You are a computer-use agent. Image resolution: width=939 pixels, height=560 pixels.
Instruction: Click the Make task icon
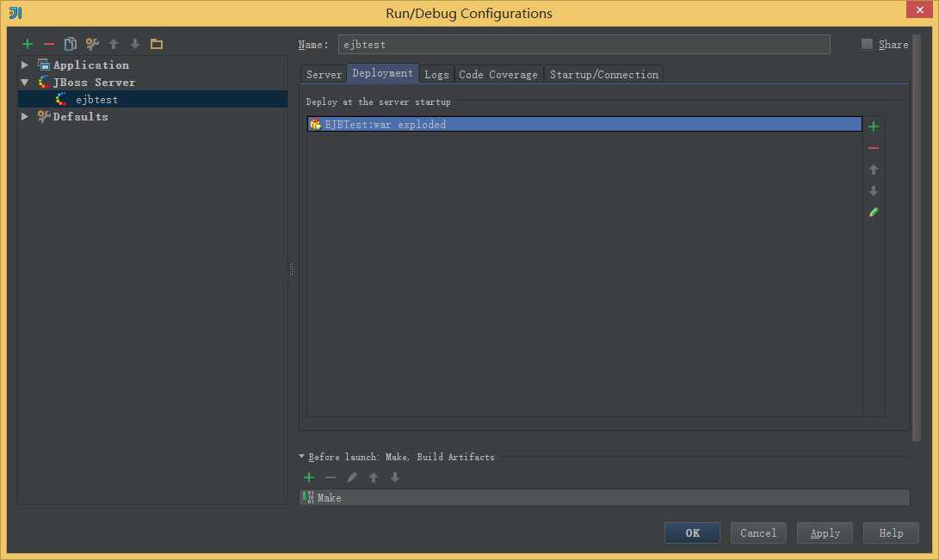point(308,498)
